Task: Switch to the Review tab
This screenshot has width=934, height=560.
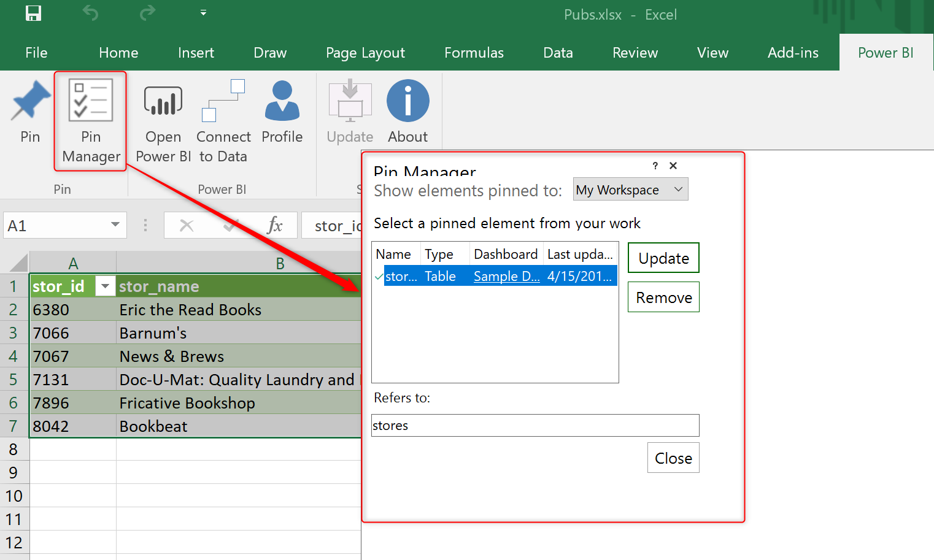Action: point(635,53)
